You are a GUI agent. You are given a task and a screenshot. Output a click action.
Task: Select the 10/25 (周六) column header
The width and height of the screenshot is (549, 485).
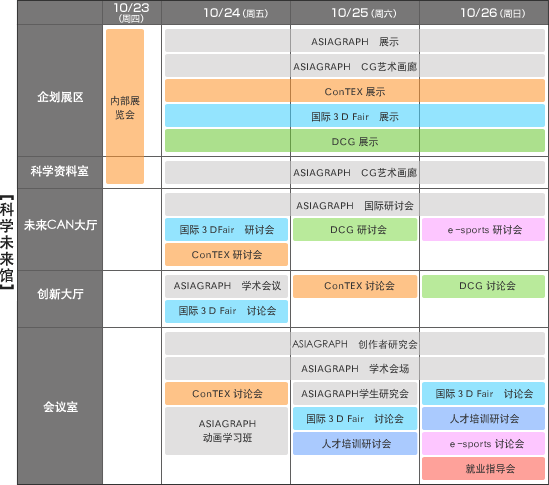(355, 13)
